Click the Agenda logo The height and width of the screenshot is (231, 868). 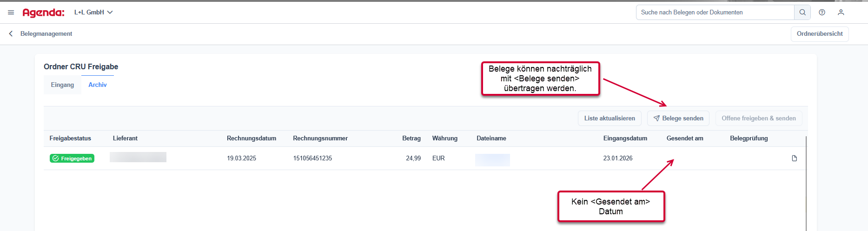pyautogui.click(x=43, y=13)
